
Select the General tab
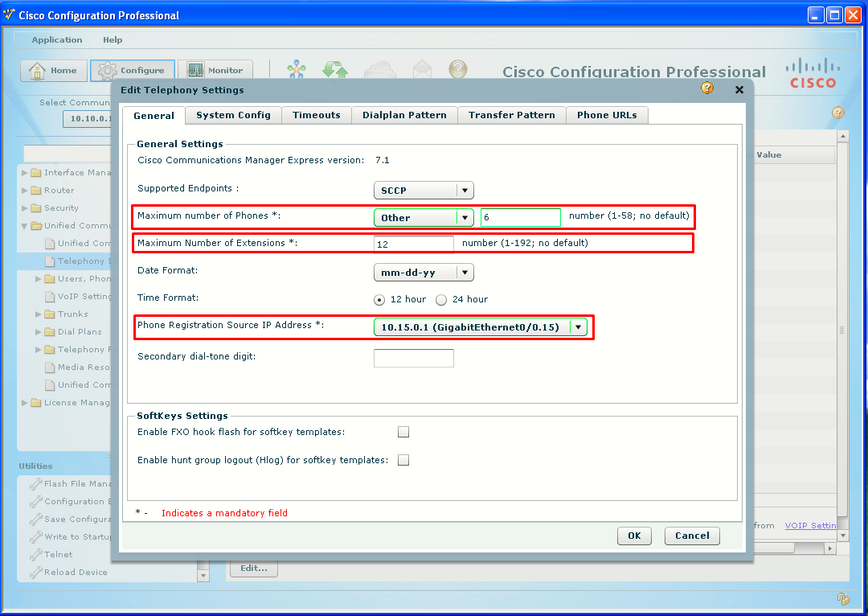pyautogui.click(x=154, y=115)
